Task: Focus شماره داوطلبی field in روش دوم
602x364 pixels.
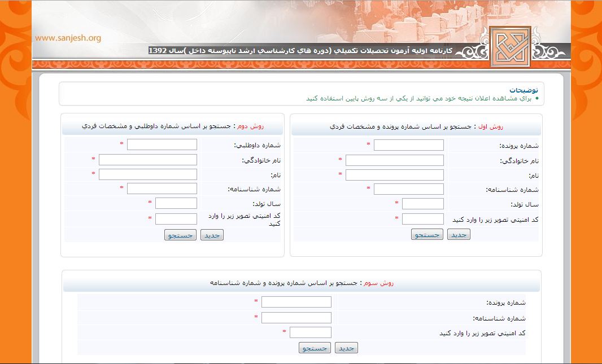Action: point(162,144)
